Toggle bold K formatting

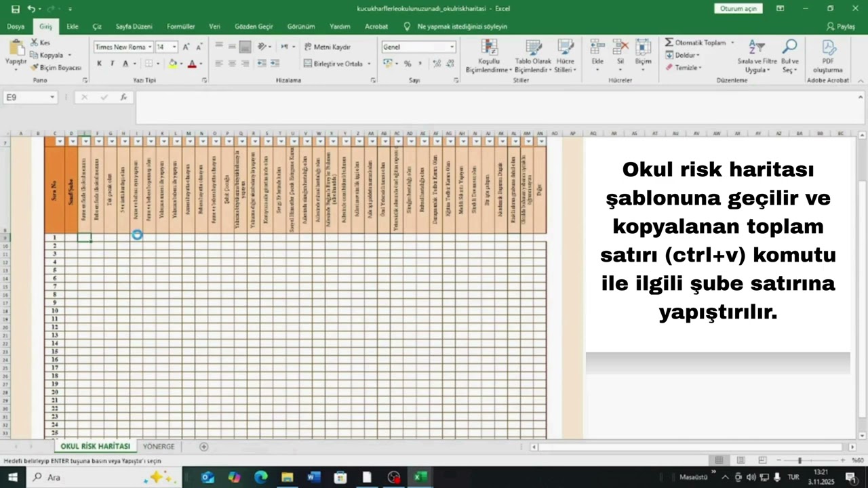(x=99, y=64)
